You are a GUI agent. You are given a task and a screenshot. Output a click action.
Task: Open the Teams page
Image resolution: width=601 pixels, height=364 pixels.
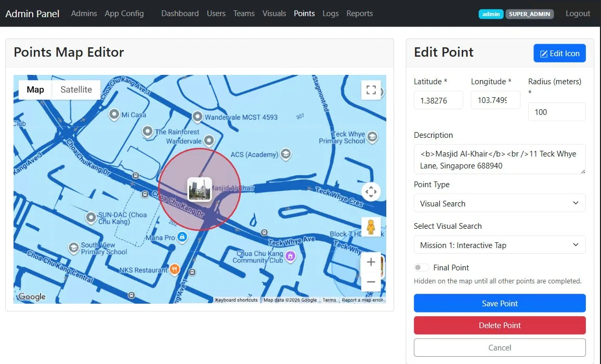coord(244,14)
